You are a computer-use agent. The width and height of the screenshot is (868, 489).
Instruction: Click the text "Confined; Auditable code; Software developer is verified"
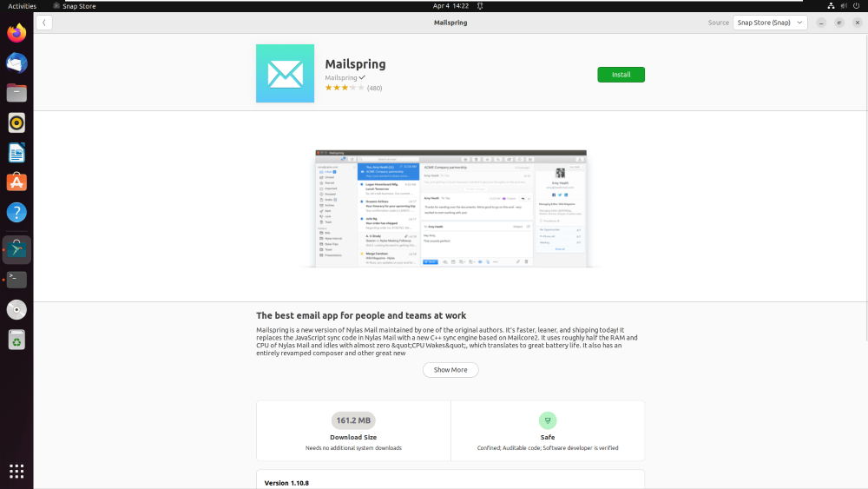tap(548, 448)
